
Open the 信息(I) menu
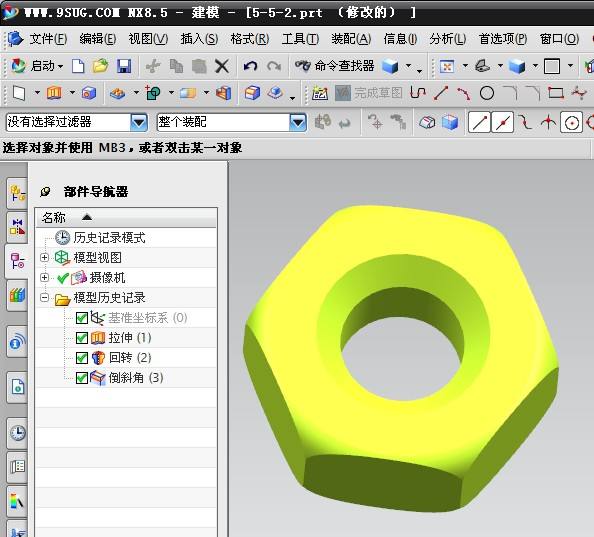pyautogui.click(x=400, y=39)
